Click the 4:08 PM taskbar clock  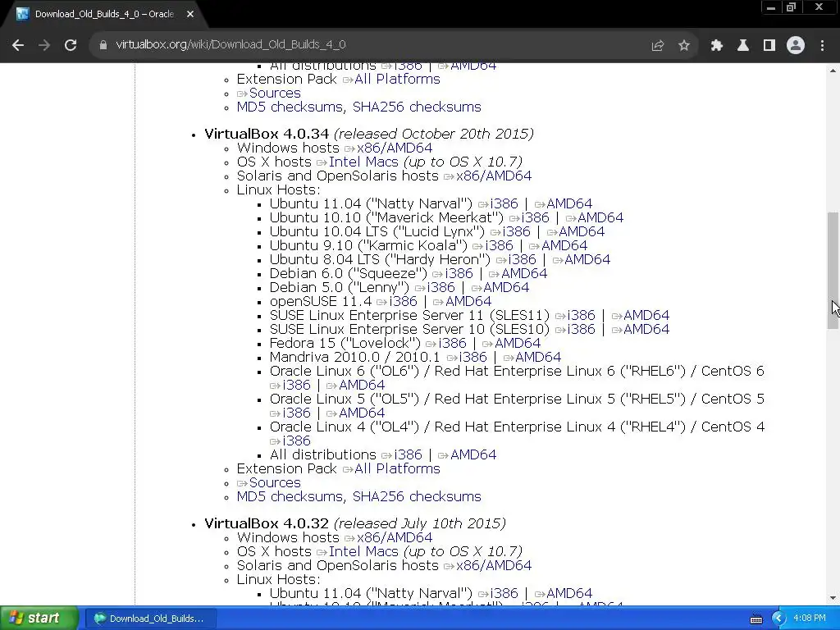810,619
